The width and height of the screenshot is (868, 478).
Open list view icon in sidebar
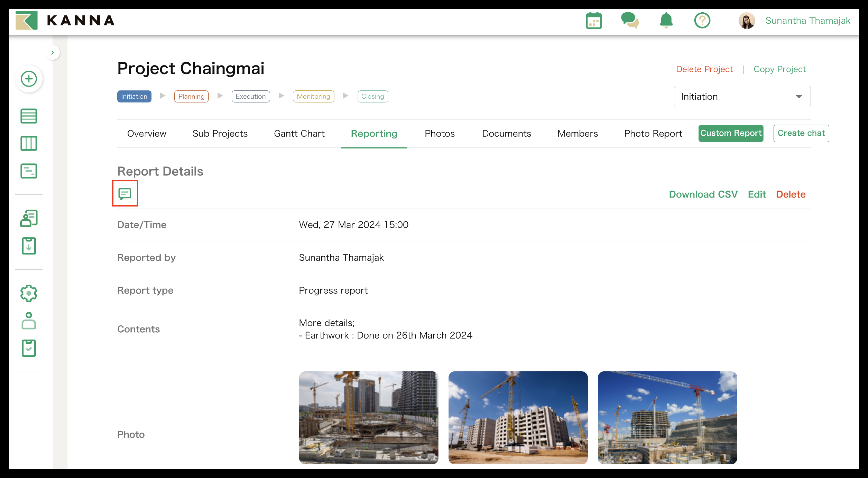coord(29,116)
